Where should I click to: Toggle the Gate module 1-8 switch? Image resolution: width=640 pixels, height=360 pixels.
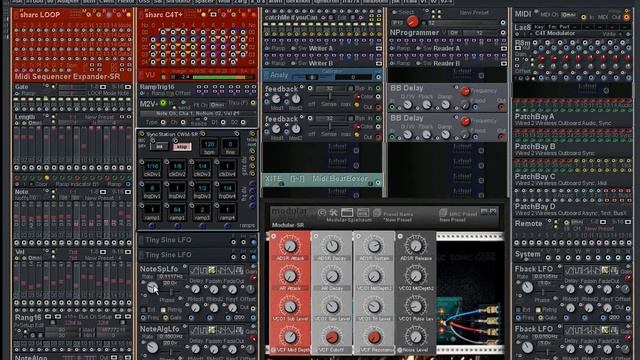click(x=103, y=87)
